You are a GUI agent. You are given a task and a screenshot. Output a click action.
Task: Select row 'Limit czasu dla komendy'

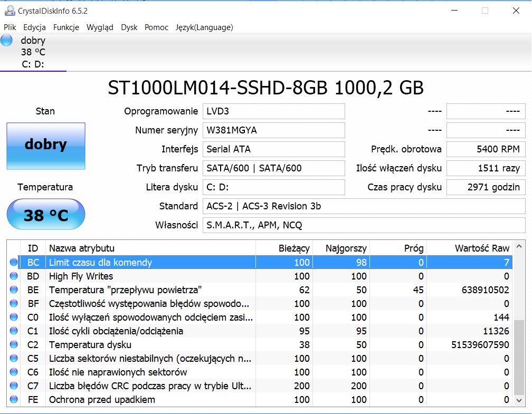coord(260,262)
